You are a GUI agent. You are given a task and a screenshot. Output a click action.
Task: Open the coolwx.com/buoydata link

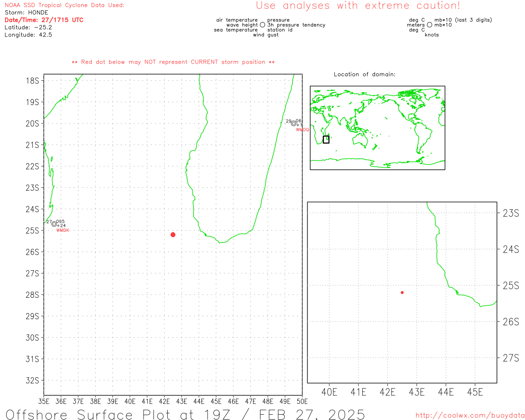pyautogui.click(x=470, y=415)
